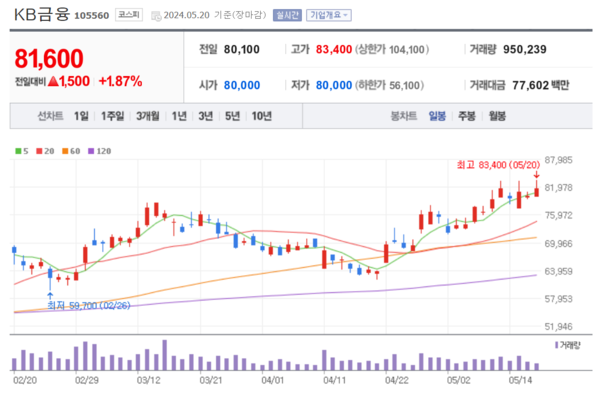Switch to the 일봉 candle chart

coord(437,116)
